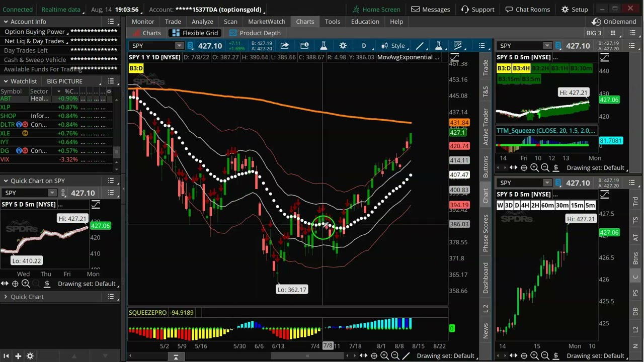Open the Monitor tab
The width and height of the screenshot is (644, 362).
(143, 22)
